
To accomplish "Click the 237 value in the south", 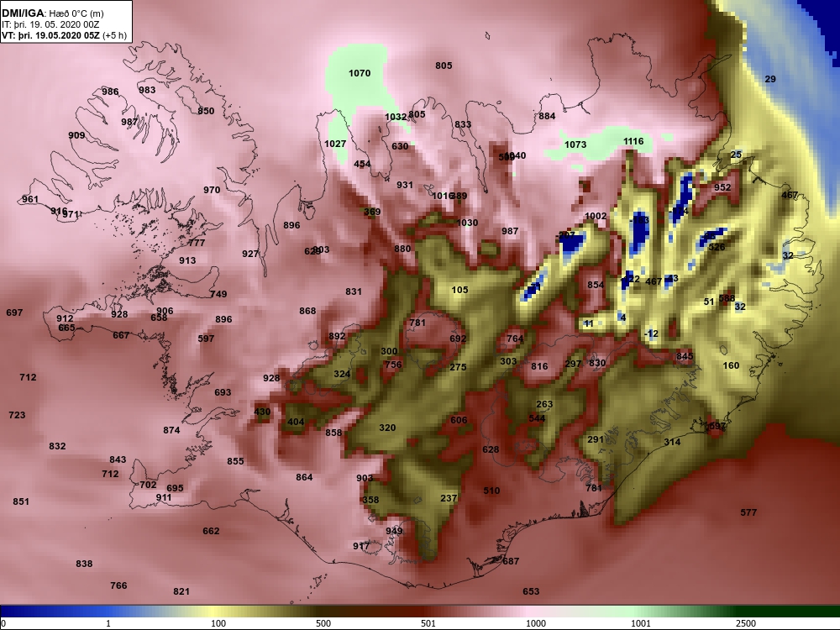I will (449, 497).
